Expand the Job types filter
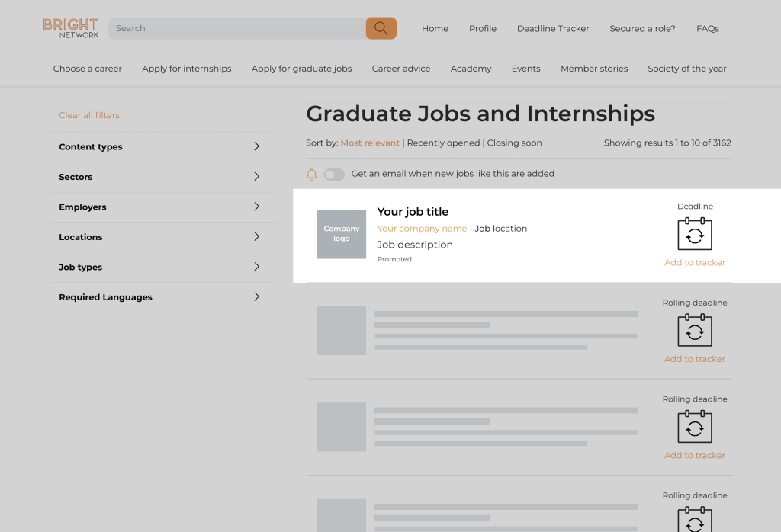The image size is (781, 532). pyautogui.click(x=163, y=268)
